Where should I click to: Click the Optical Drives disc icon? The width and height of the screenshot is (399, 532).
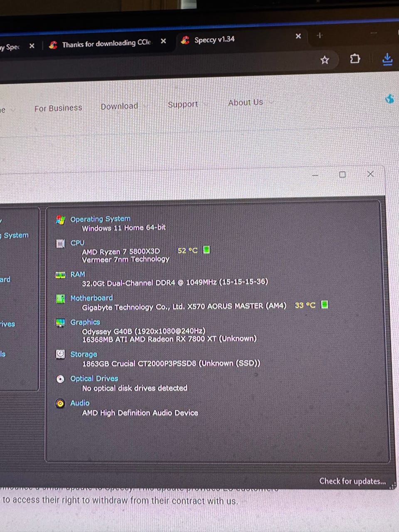point(60,379)
